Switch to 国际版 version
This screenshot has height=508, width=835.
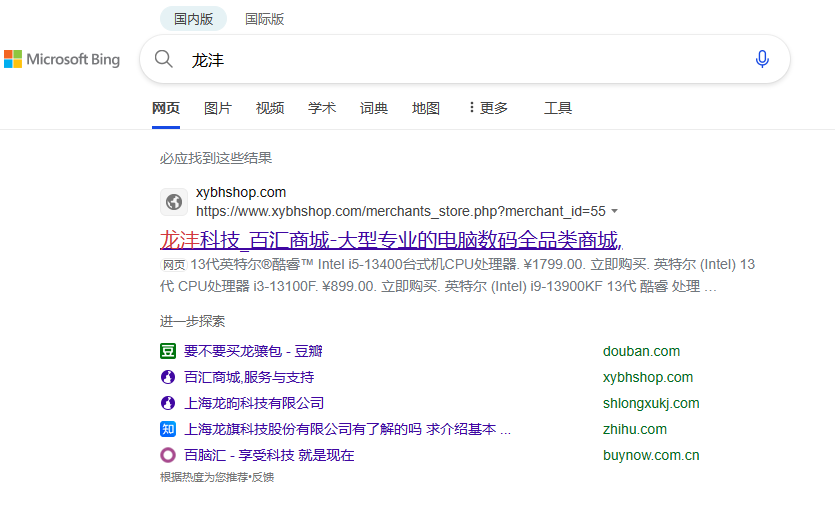[264, 19]
